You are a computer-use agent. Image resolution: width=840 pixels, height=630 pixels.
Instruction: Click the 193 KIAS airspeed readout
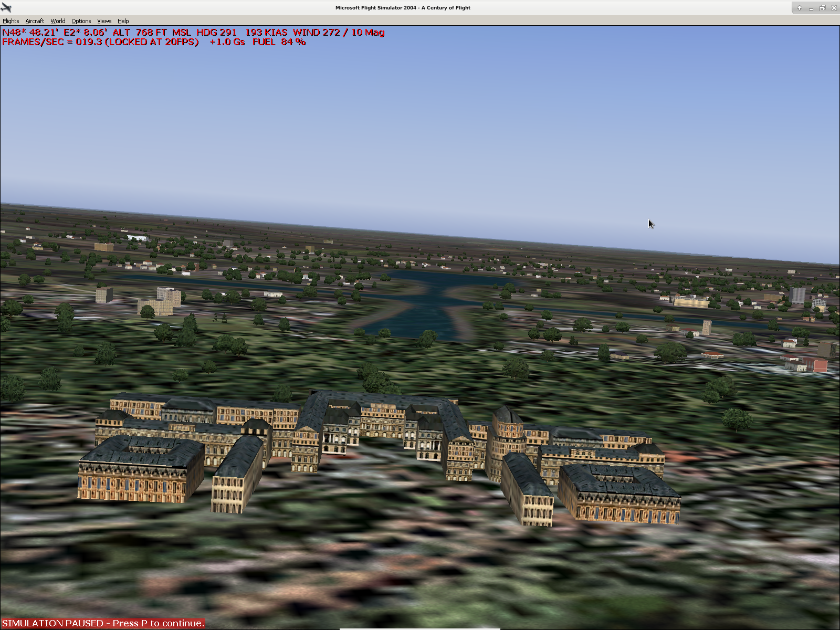266,33
